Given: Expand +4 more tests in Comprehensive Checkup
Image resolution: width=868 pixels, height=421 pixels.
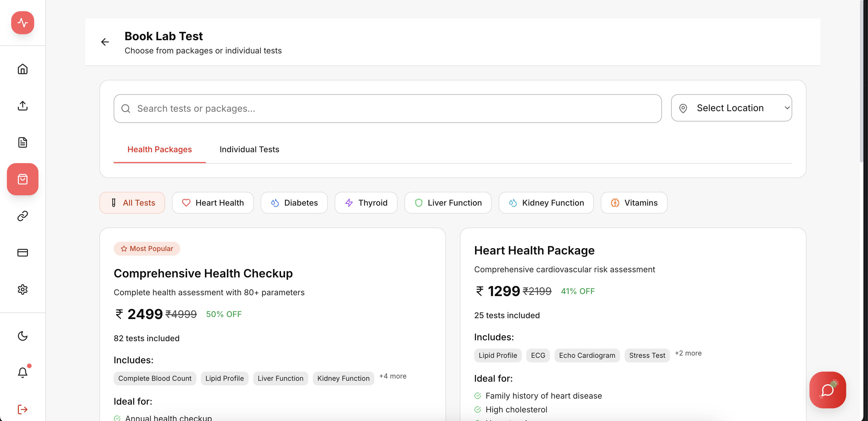Looking at the screenshot, I should click(393, 376).
